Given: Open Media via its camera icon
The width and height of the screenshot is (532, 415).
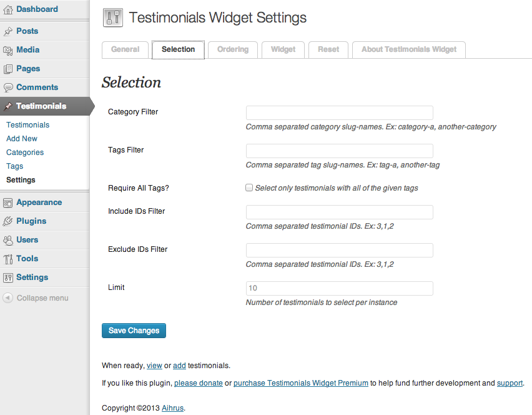Looking at the screenshot, I should pos(7,50).
